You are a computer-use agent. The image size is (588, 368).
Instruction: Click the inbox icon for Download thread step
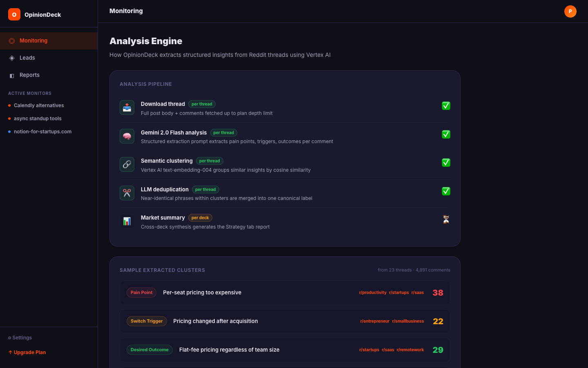pyautogui.click(x=127, y=107)
